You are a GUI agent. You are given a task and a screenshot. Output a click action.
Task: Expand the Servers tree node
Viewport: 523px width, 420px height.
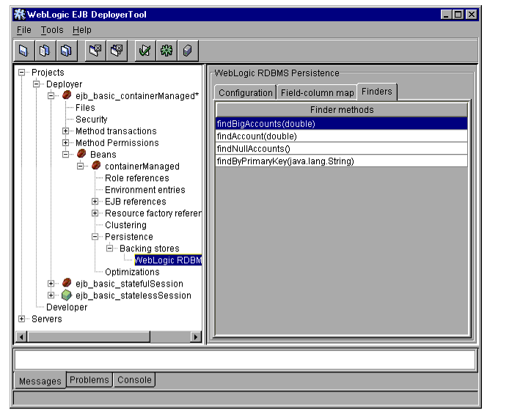point(22,319)
